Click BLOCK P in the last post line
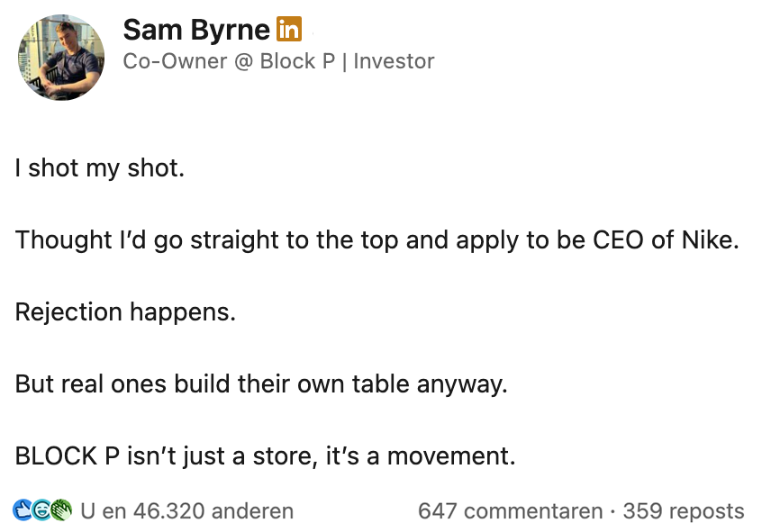The width and height of the screenshot is (762, 532). click(x=68, y=456)
